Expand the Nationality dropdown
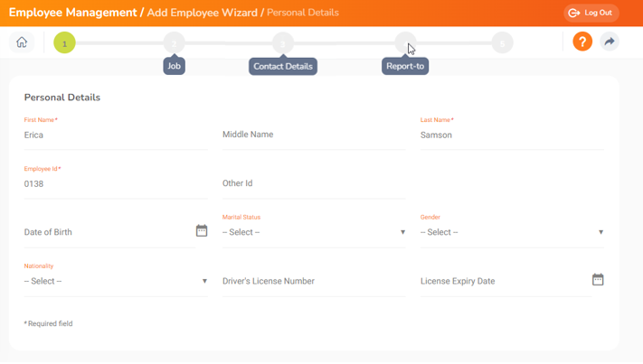Screen dimensions: 643x364 pos(116,281)
